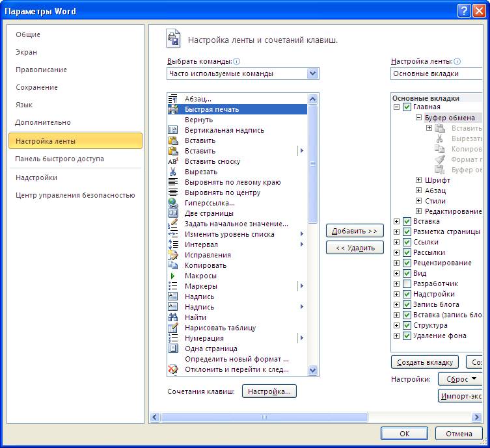Click the scissors icon beside Вырезать in the command list
490x448 pixels.
[173, 172]
